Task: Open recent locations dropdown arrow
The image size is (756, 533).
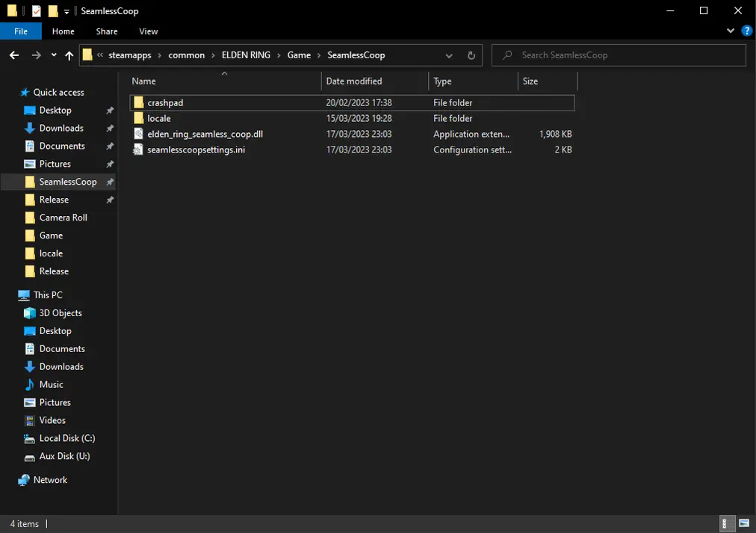Action: 54,55
